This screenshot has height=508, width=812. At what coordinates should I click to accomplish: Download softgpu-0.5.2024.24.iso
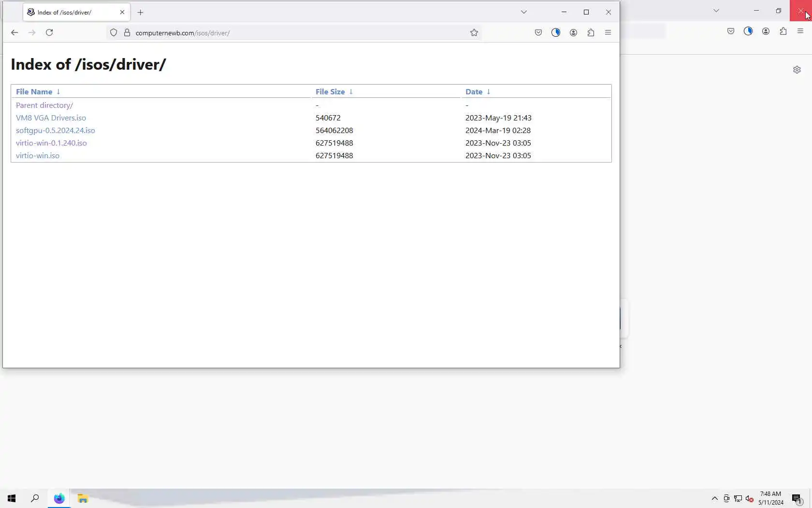[56, 130]
